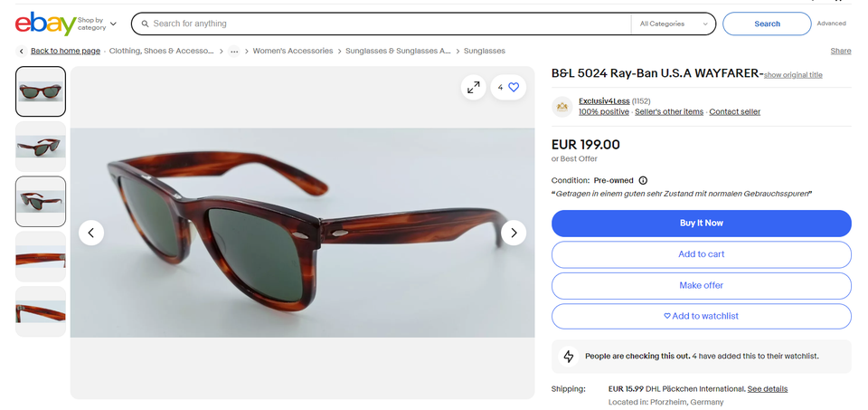The width and height of the screenshot is (868, 410).
Task: Show next image with right arrow
Action: pyautogui.click(x=514, y=233)
